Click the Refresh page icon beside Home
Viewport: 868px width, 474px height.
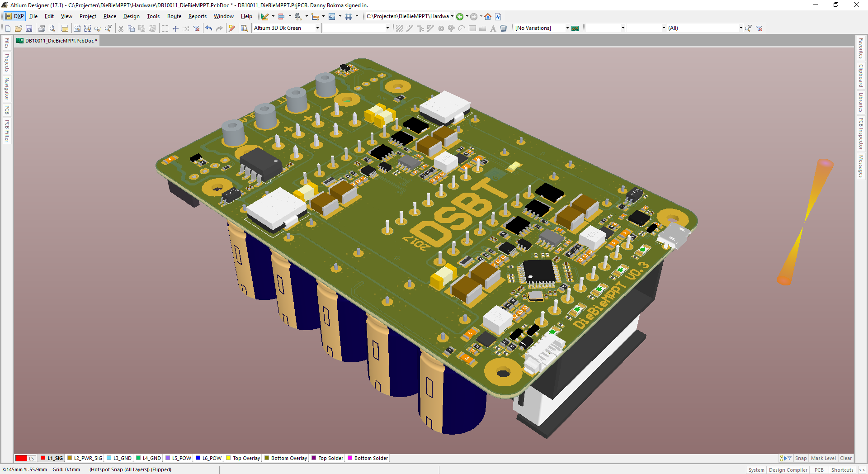[x=498, y=17]
